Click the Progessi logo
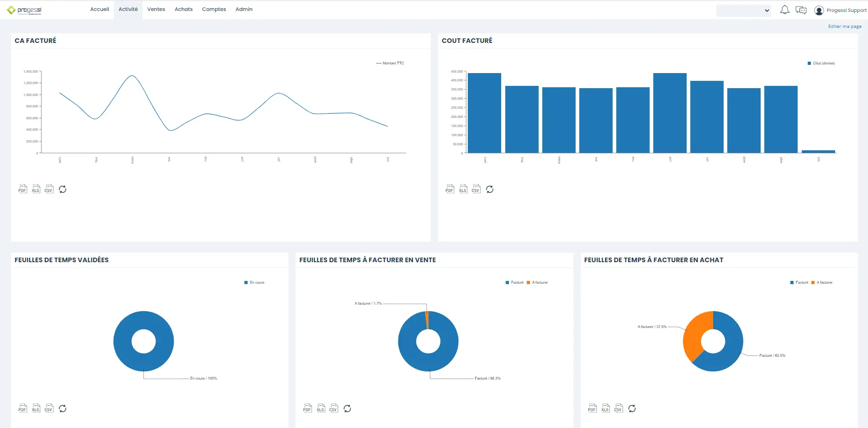The width and height of the screenshot is (868, 428). pyautogui.click(x=25, y=10)
